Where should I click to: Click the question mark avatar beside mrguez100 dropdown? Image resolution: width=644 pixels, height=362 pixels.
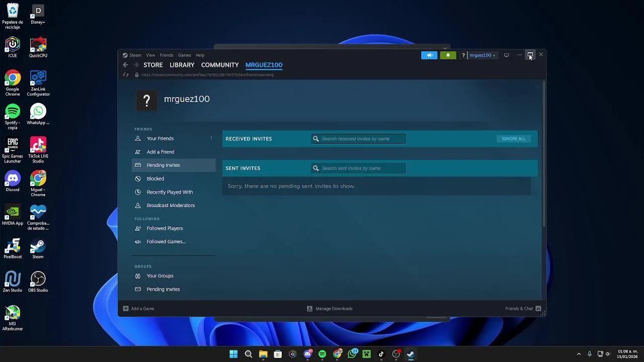[463, 55]
